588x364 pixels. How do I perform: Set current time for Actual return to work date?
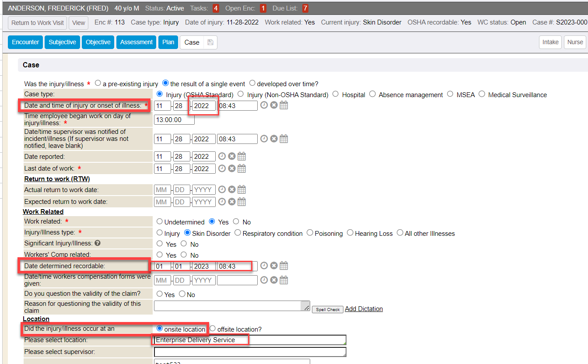[222, 190]
